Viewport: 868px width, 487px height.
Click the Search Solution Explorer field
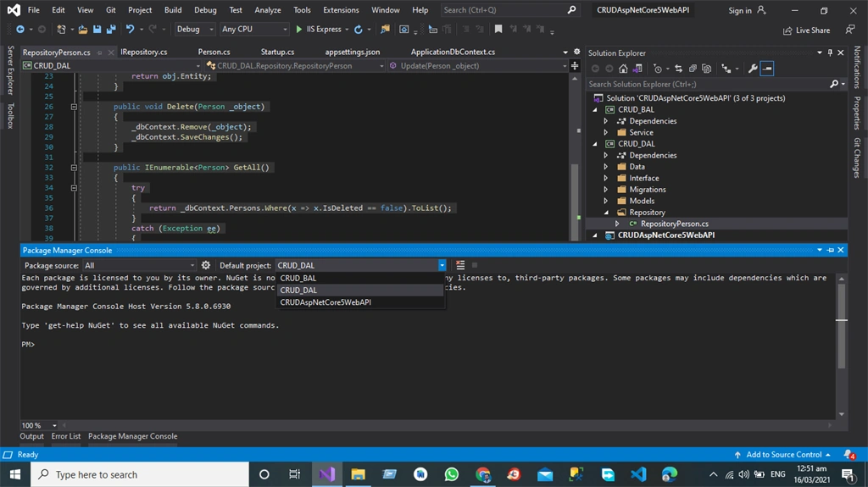point(709,84)
